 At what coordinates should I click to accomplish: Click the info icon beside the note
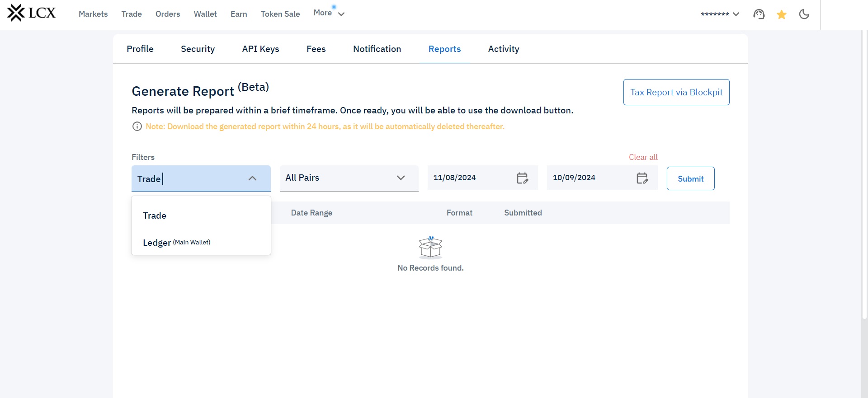[x=137, y=126]
